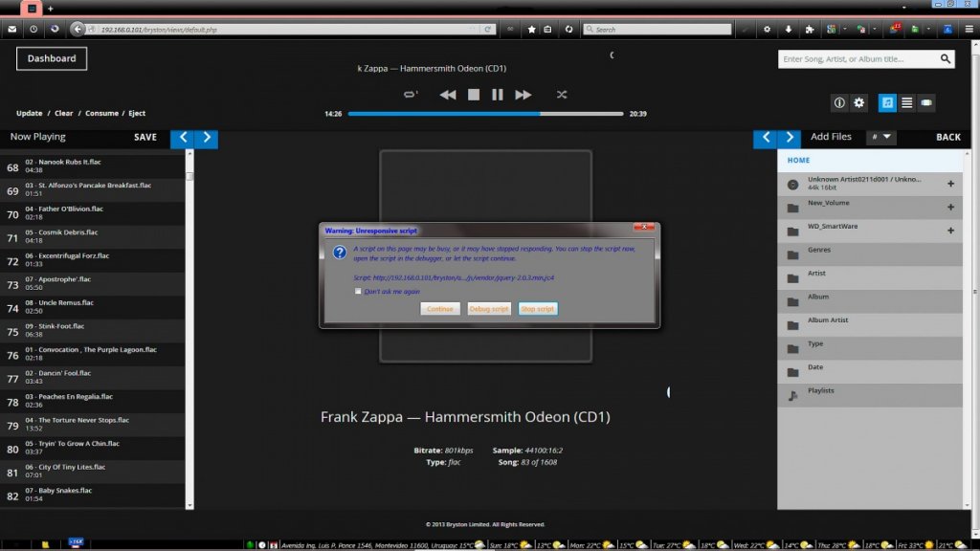Open the browser downloads arrow
This screenshot has height=551, width=980.
tap(789, 30)
